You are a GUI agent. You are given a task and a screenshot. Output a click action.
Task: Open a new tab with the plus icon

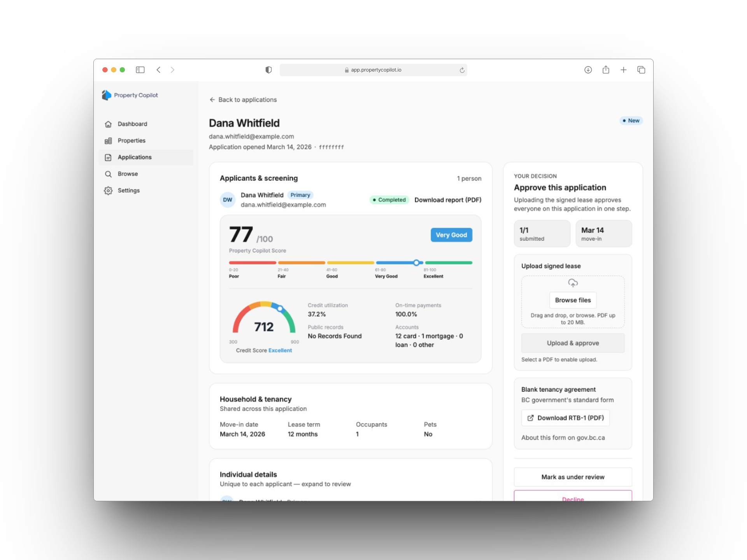click(x=624, y=70)
